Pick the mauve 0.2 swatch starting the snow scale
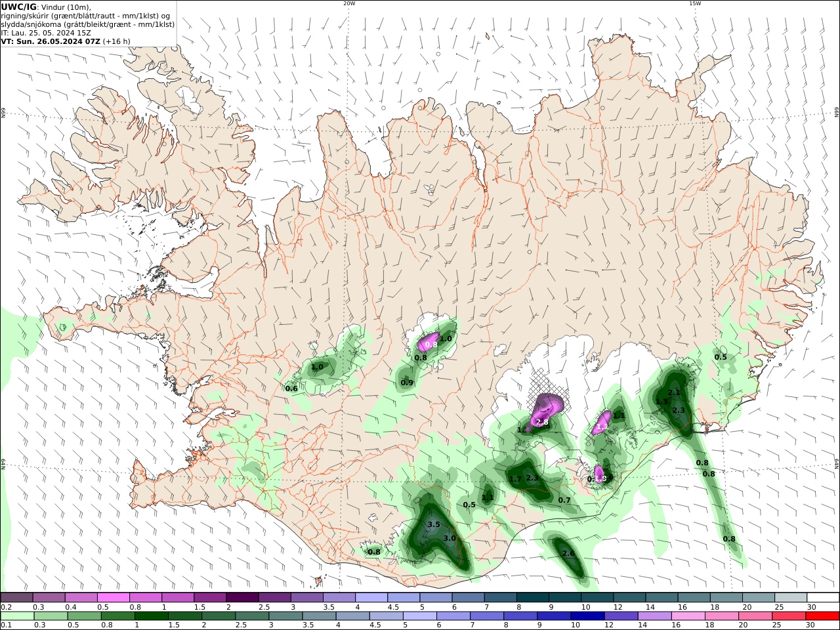The width and height of the screenshot is (840, 630). pyautogui.click(x=16, y=598)
